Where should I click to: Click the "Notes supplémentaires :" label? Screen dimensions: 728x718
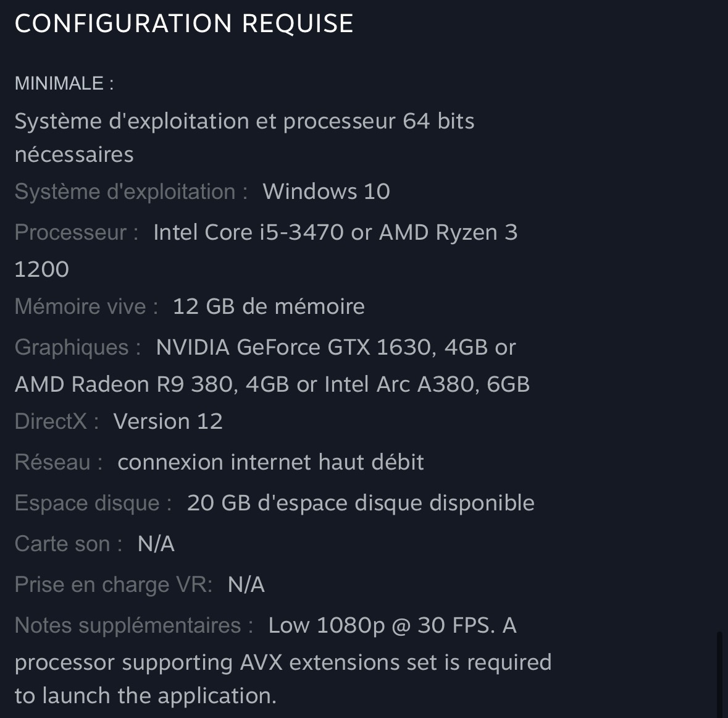tap(134, 625)
